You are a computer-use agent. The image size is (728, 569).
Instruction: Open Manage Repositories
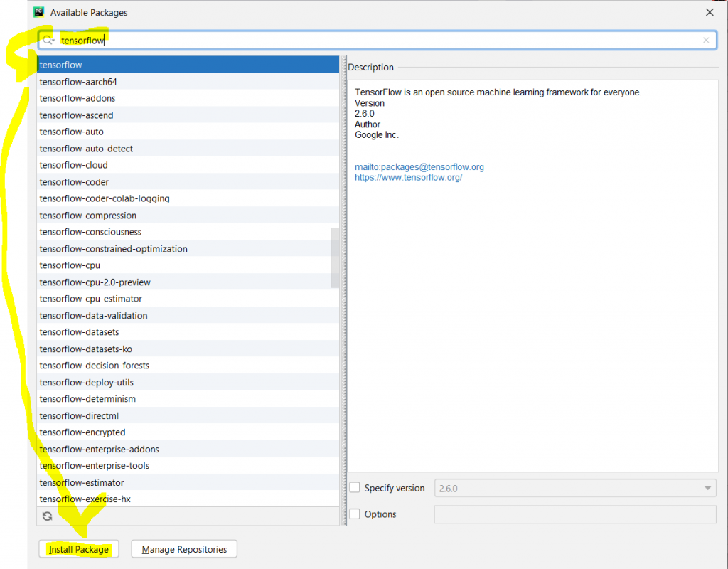(x=183, y=549)
